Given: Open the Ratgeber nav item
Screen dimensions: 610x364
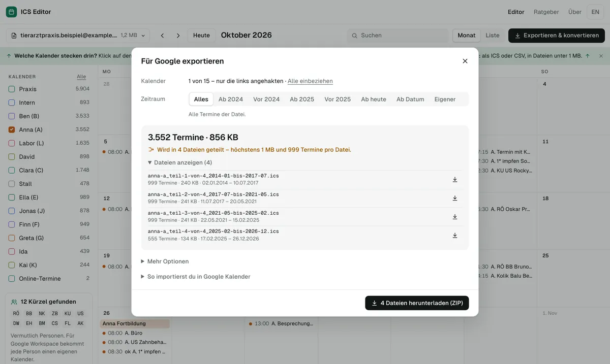Looking at the screenshot, I should coord(546,12).
